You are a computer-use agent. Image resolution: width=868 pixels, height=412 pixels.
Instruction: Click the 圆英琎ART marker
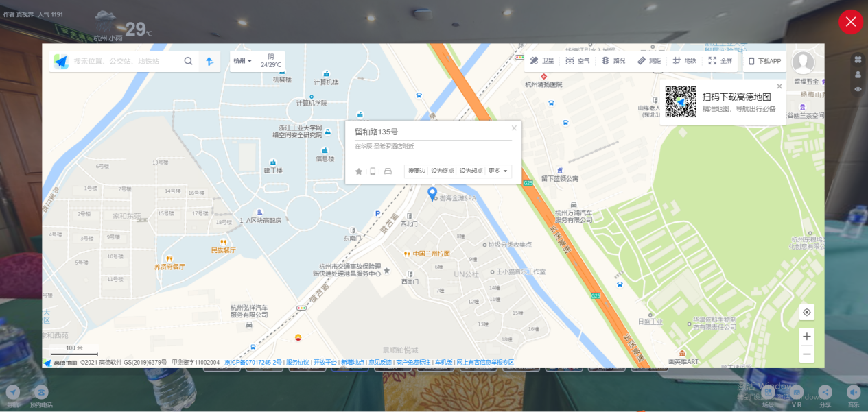(x=683, y=353)
